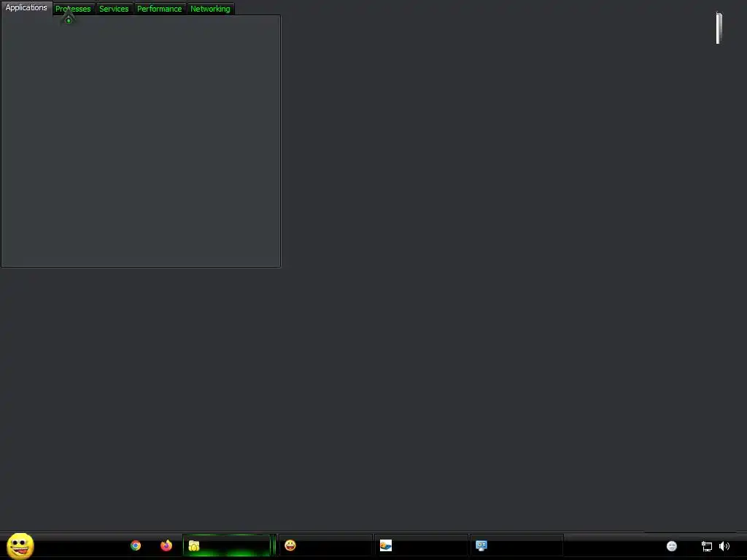Show the Performance tab
The image size is (747, 560).
[159, 9]
